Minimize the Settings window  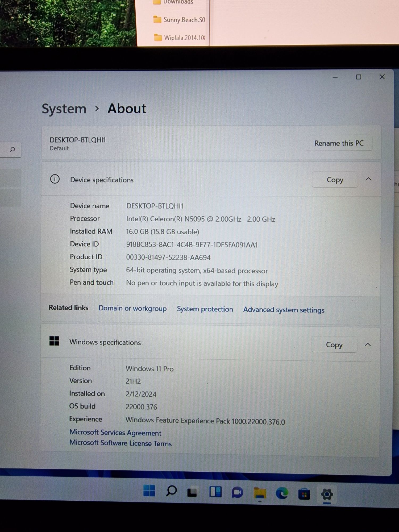click(x=335, y=77)
